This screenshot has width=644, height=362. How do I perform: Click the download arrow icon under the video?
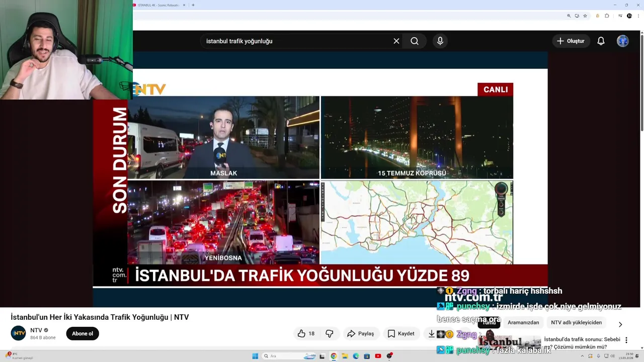pyautogui.click(x=431, y=333)
